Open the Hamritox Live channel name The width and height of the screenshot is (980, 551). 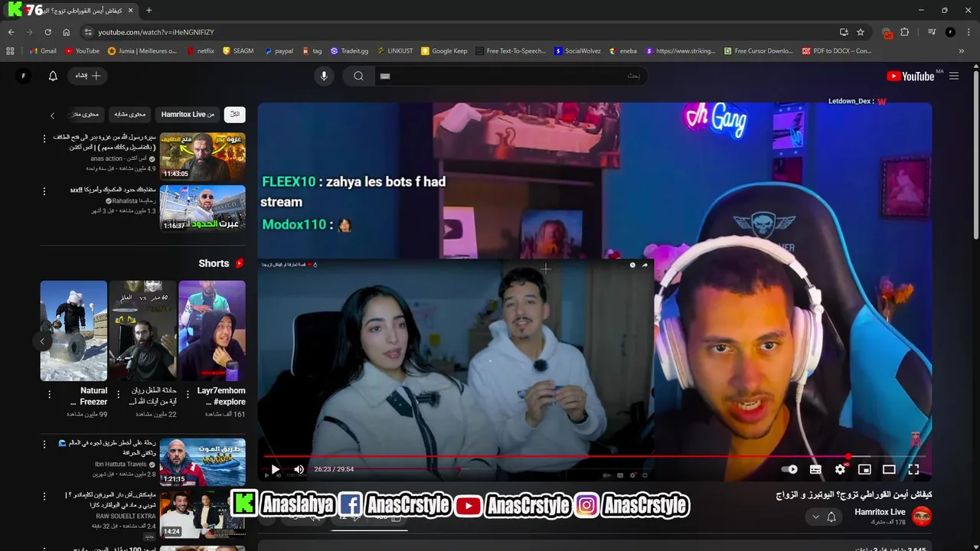[880, 512]
